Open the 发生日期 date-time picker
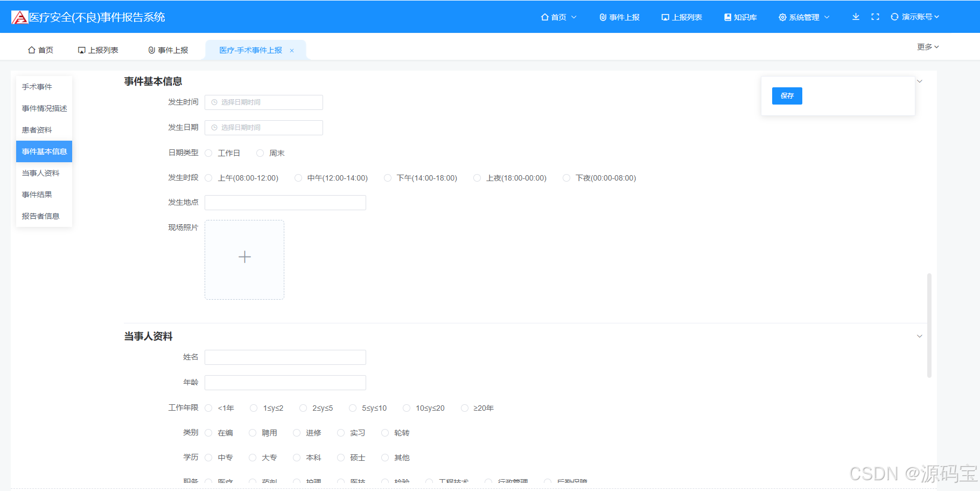980x491 pixels. [264, 128]
